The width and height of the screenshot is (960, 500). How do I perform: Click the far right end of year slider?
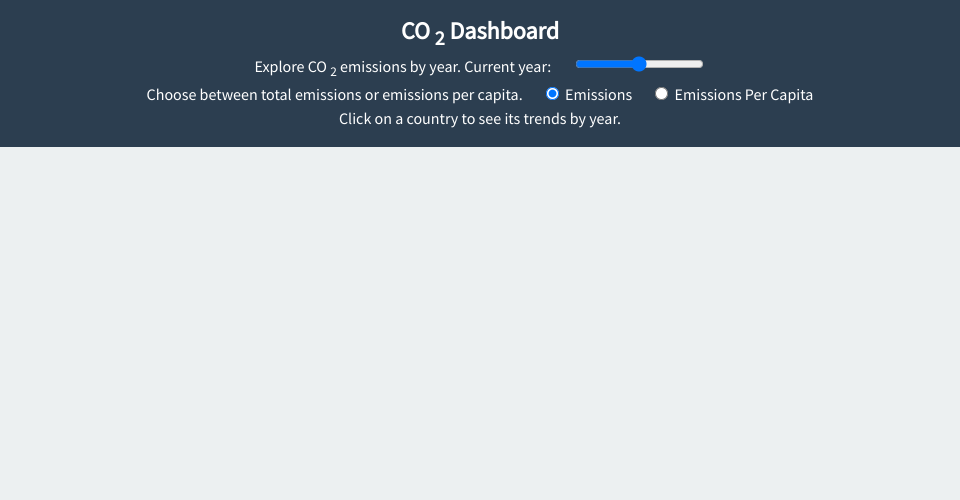coord(702,64)
